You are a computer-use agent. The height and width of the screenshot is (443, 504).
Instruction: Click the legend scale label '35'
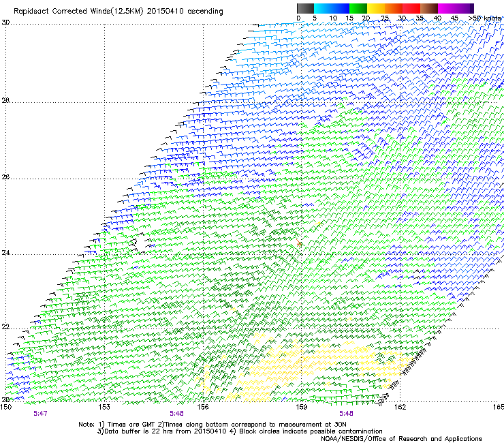tap(420, 18)
